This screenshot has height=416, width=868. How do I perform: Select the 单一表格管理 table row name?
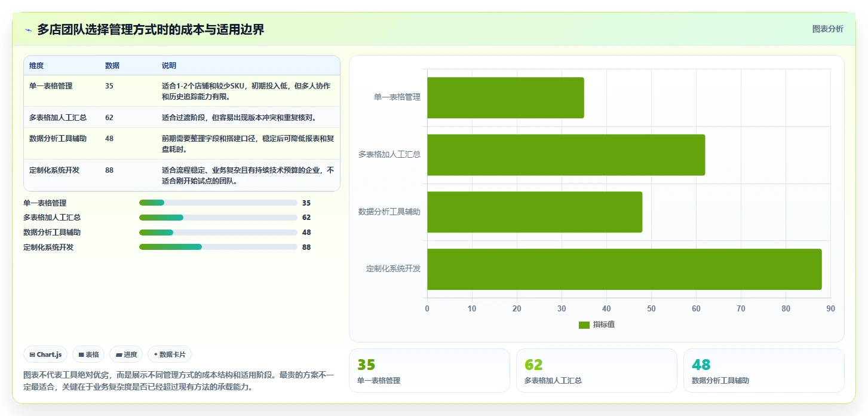point(51,86)
